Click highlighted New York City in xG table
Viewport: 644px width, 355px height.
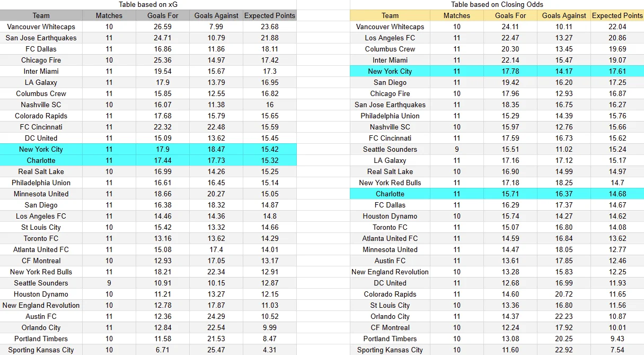coord(41,149)
